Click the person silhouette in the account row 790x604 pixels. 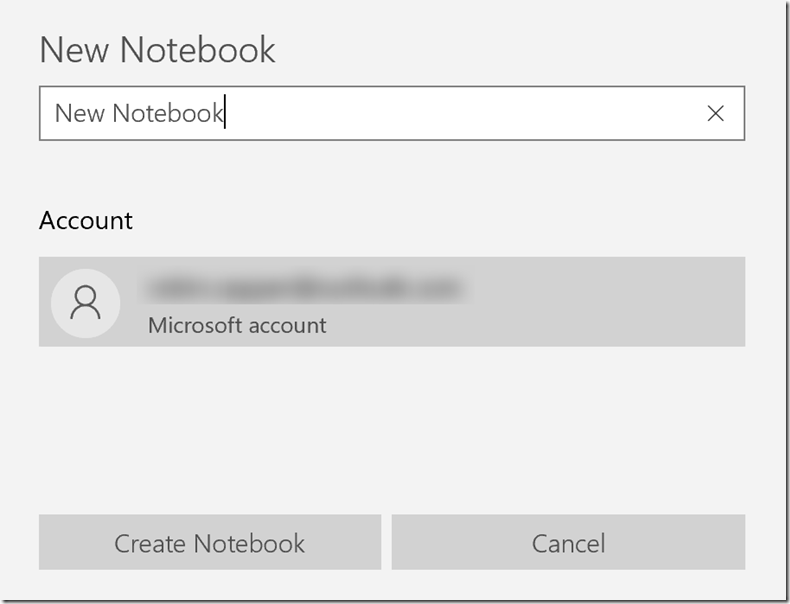85,300
